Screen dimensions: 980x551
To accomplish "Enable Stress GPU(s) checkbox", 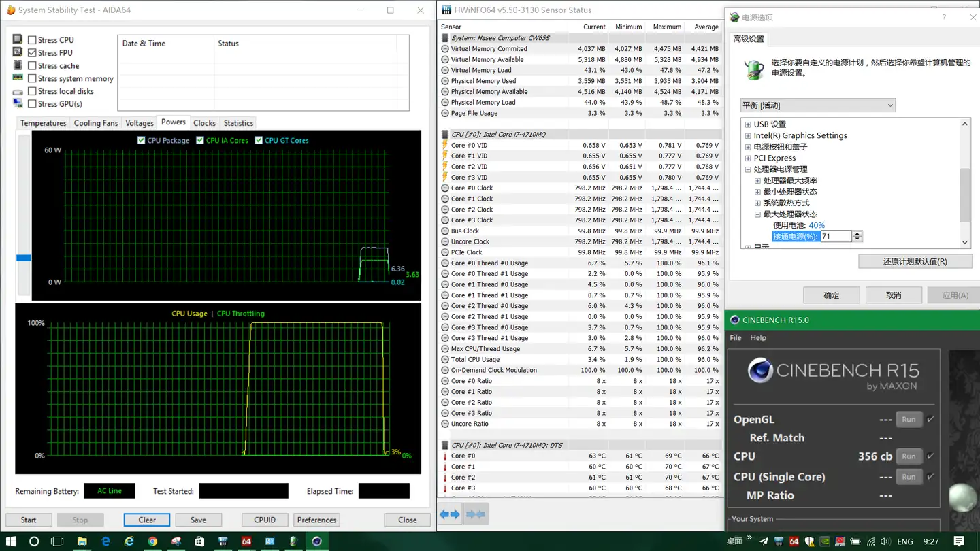I will click(x=32, y=104).
